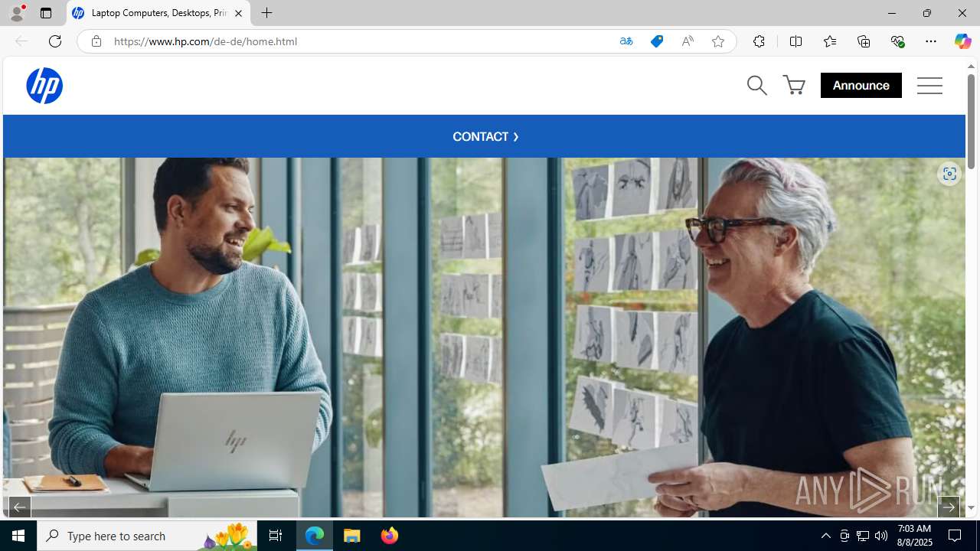Open the volume control icon
980x551 pixels.
click(x=881, y=536)
